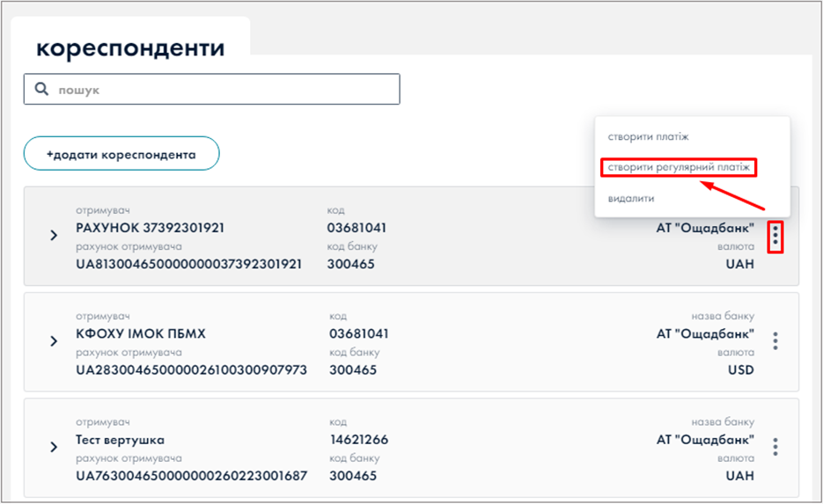Viewport: 823px width, 504px height.
Task: Open three-dot menu for РАХУНОК 37392301921
Action: pos(775,236)
